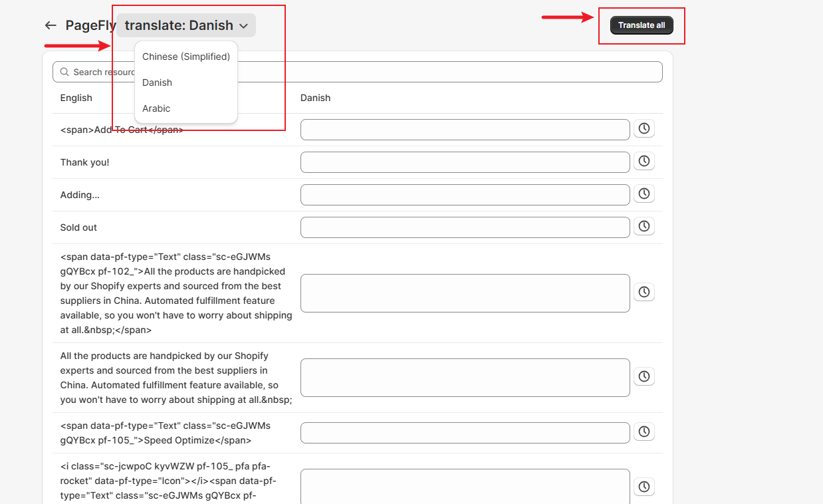The width and height of the screenshot is (823, 504).
Task: Click the PageFly page title
Action: (x=90, y=25)
